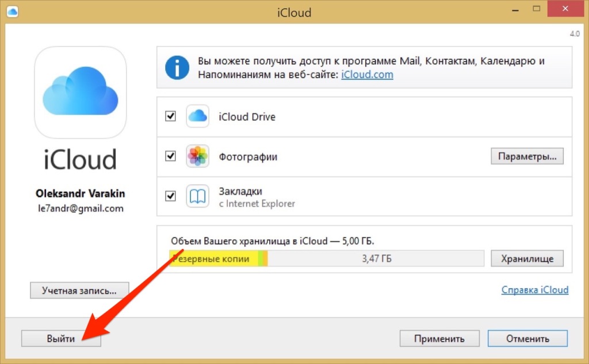
Task: Open the iCloud.com link
Action: click(x=367, y=75)
